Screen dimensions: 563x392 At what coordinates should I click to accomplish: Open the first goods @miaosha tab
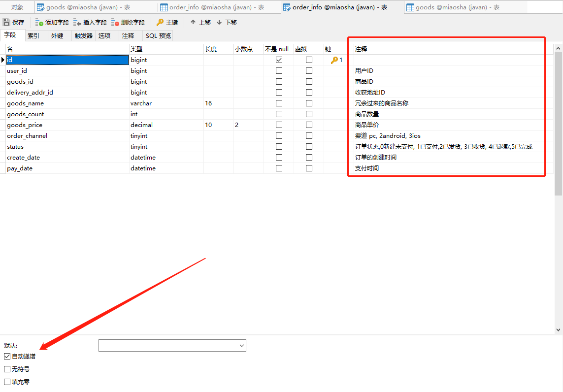pos(96,7)
